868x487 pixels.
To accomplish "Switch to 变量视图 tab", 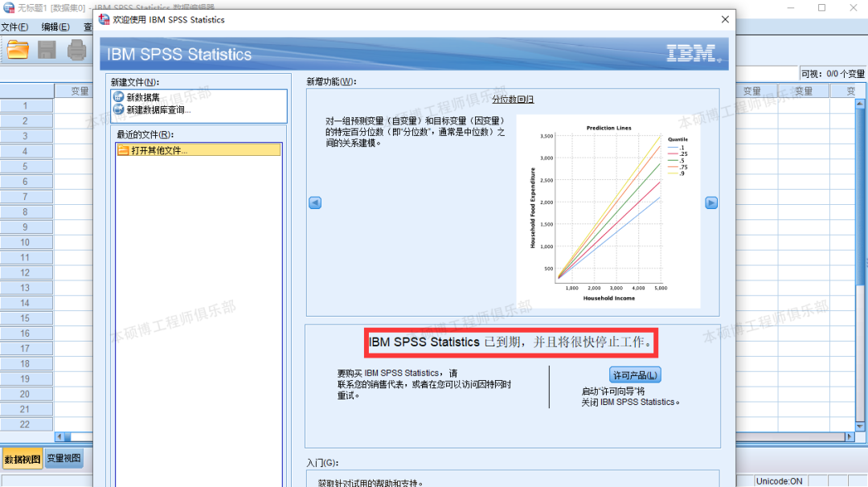I will [63, 458].
